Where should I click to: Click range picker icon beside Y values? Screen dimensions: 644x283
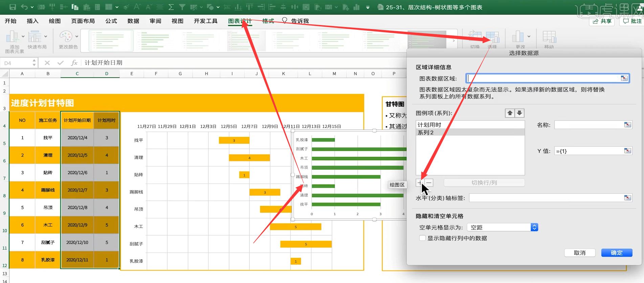pyautogui.click(x=627, y=151)
